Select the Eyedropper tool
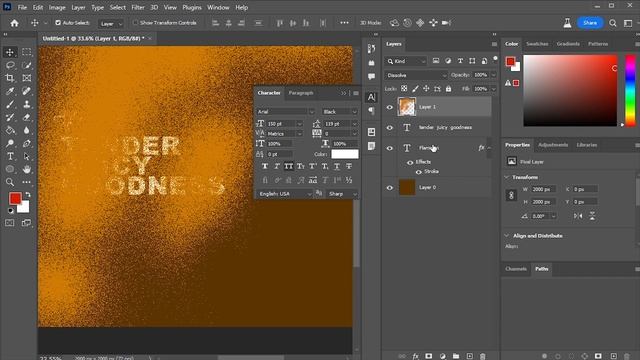640x360 pixels. [10, 91]
